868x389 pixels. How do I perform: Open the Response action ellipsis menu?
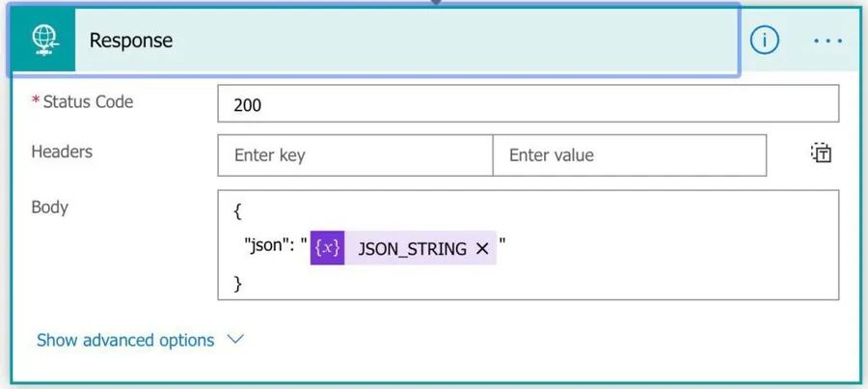827,41
